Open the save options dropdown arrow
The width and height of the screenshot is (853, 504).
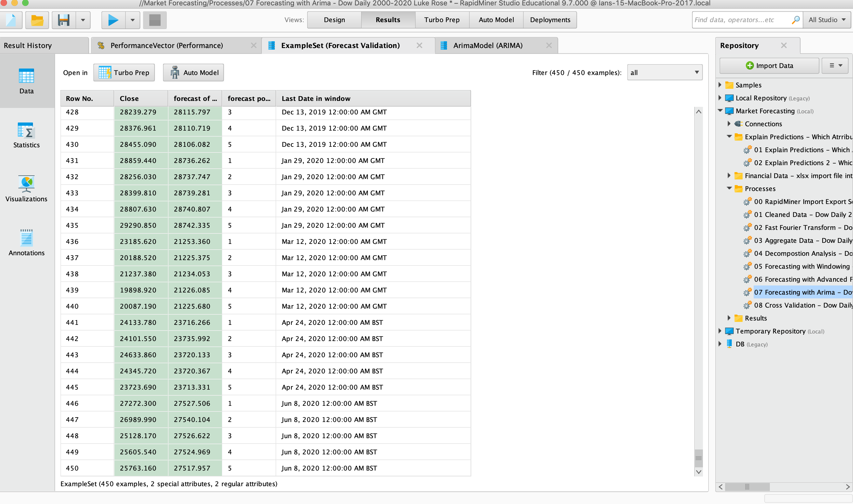tap(83, 20)
